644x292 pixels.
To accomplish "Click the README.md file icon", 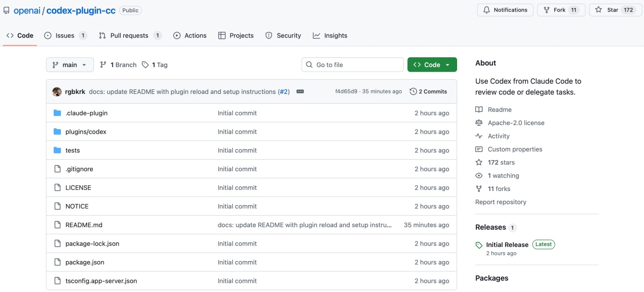I will pos(57,225).
